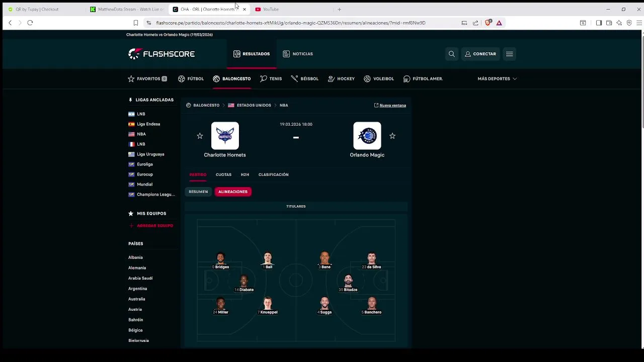Open Favoritos star in sports bar
Image resolution: width=644 pixels, height=362 pixels.
[147, 79]
